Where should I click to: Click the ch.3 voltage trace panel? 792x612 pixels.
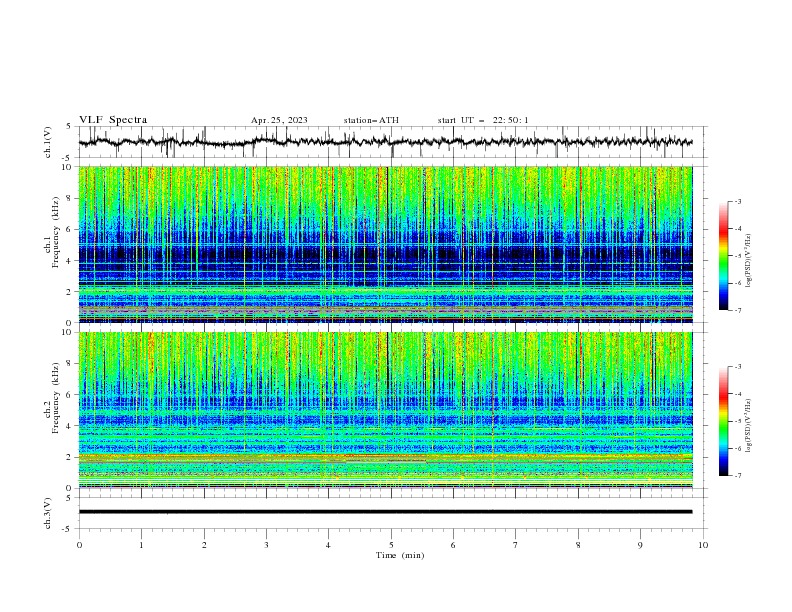pos(392,513)
